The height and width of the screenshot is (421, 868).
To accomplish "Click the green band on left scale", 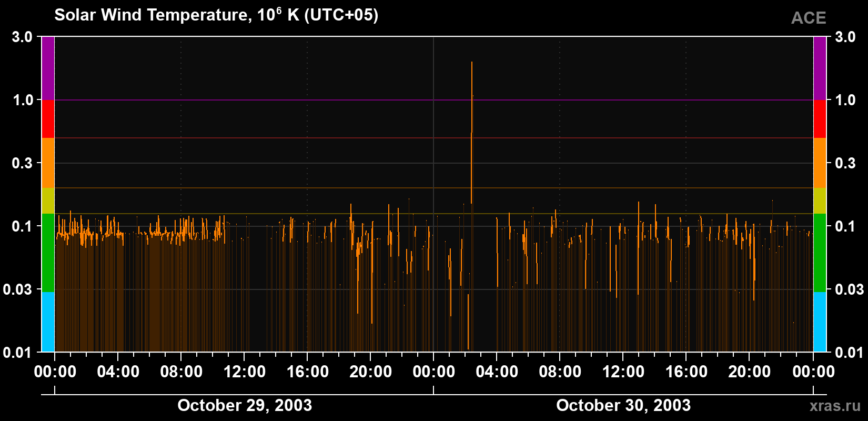I will [x=48, y=253].
